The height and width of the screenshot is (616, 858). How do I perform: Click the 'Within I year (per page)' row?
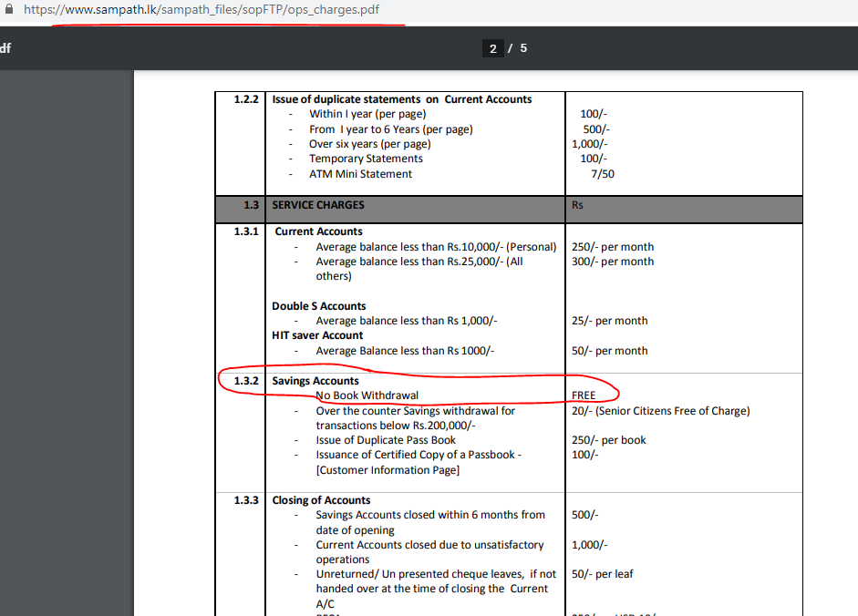(367, 114)
